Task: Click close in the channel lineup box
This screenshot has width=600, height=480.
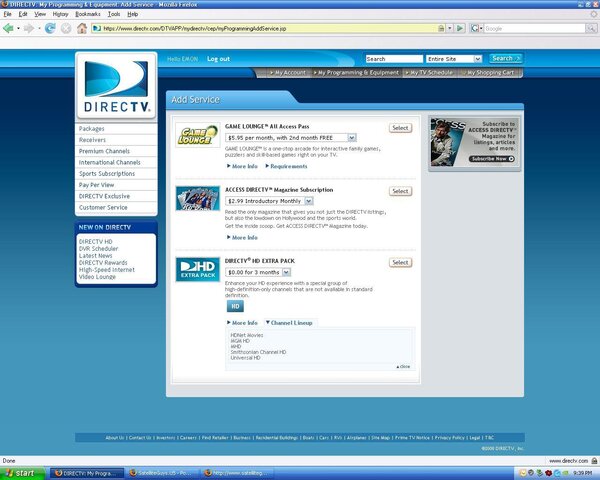Action: click(403, 367)
